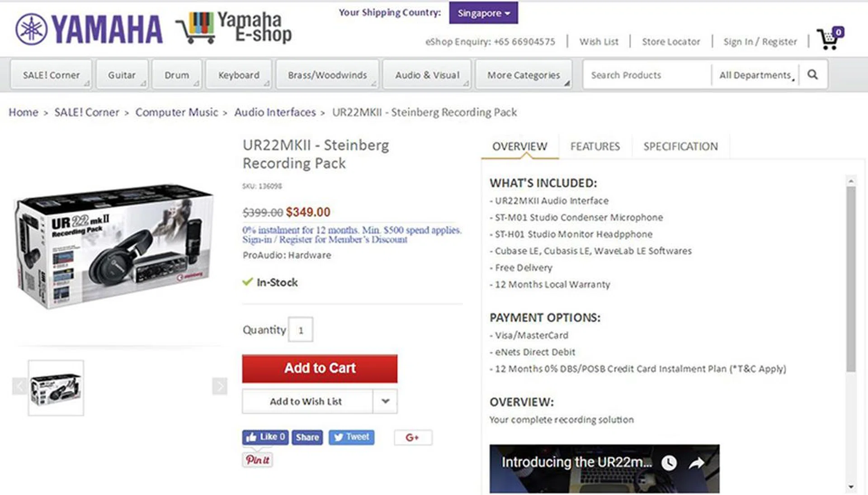Screen dimensions: 868x495
Task: Open the More Categories menu
Action: coord(524,75)
